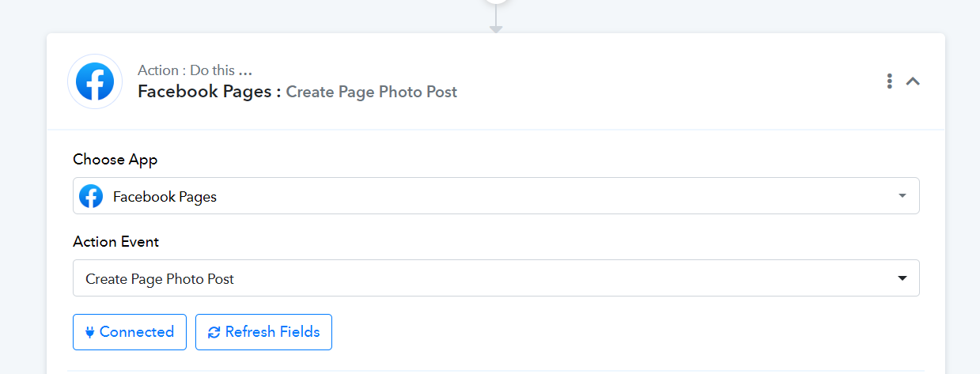Click the Refresh Fields button
The height and width of the screenshot is (374, 980).
pyautogui.click(x=263, y=332)
